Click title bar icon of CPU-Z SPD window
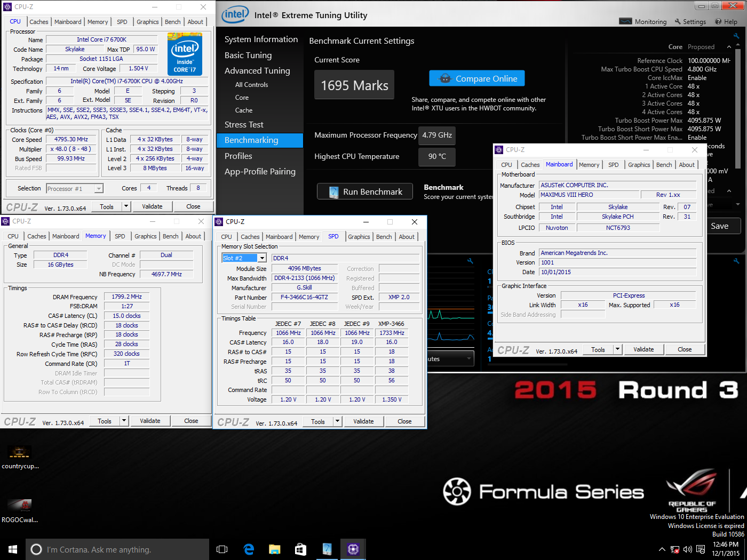 coord(219,222)
